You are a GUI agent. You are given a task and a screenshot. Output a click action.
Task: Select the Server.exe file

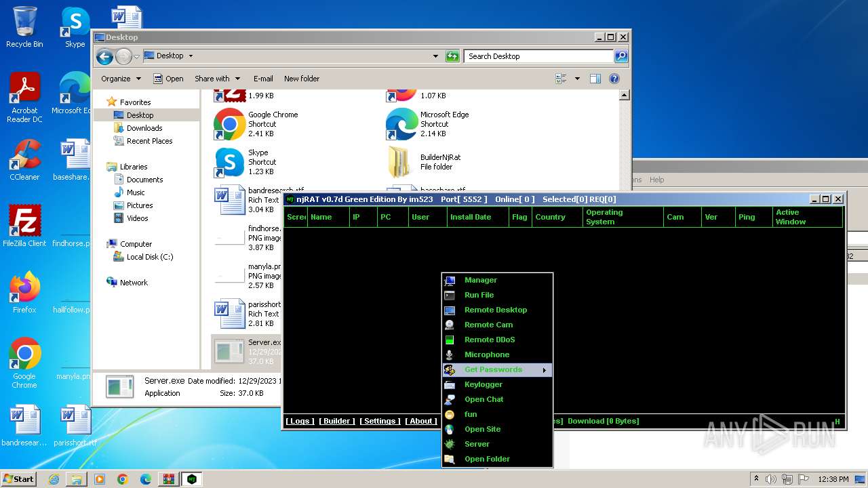click(x=247, y=351)
